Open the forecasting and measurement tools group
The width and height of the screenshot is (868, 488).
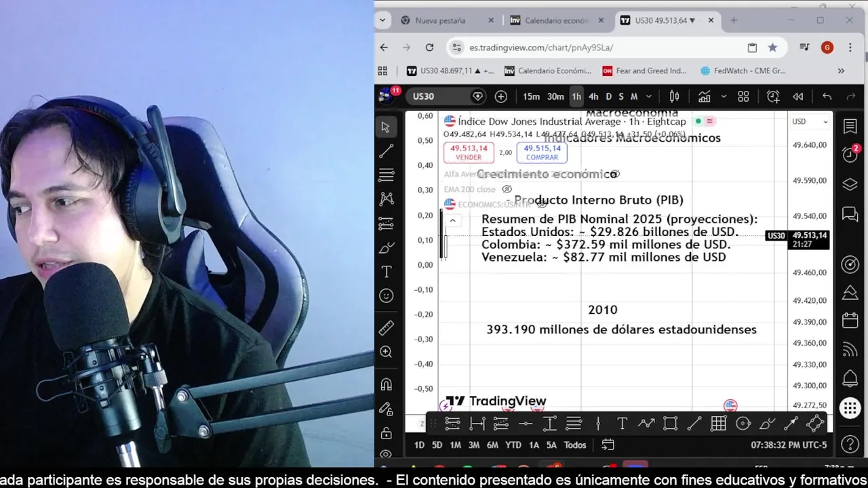coord(386,223)
